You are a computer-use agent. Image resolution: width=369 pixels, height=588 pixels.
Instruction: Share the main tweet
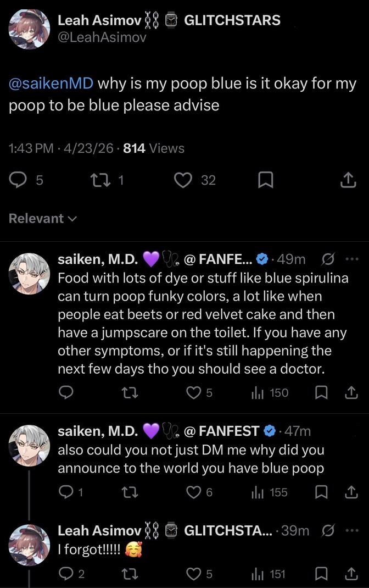(x=348, y=180)
